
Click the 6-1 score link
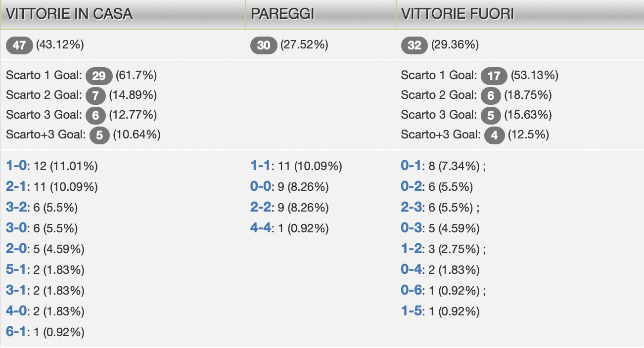[16, 332]
